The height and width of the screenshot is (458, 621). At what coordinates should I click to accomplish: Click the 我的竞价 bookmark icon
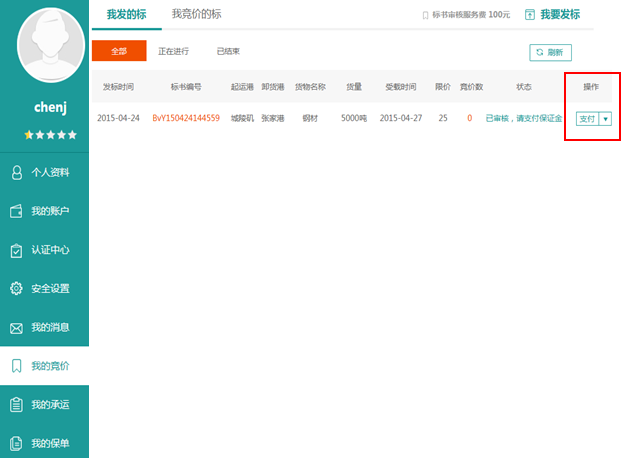coord(16,366)
